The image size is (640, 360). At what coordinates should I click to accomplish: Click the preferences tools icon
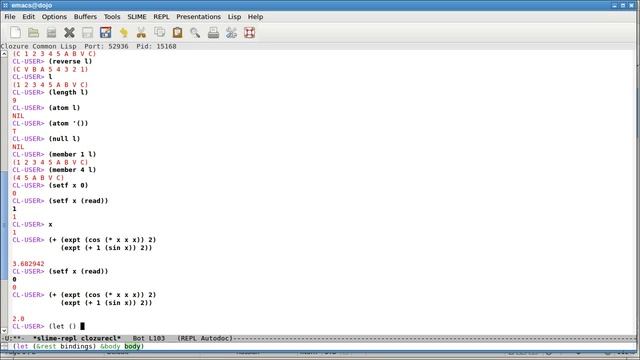[231, 33]
